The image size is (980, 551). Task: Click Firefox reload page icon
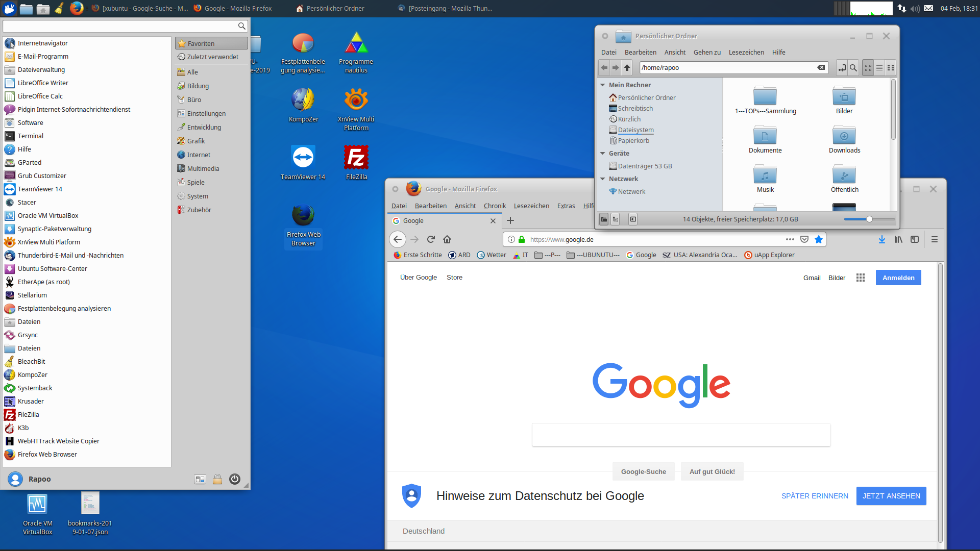point(431,239)
